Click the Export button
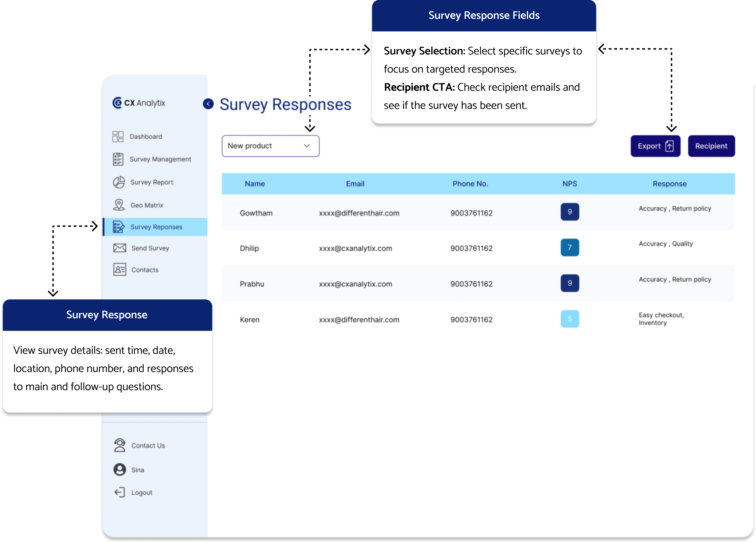 tap(655, 146)
